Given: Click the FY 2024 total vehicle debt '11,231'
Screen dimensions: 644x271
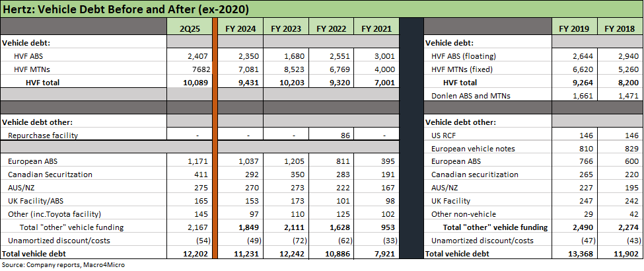Looking at the screenshot, I should [x=247, y=254].
